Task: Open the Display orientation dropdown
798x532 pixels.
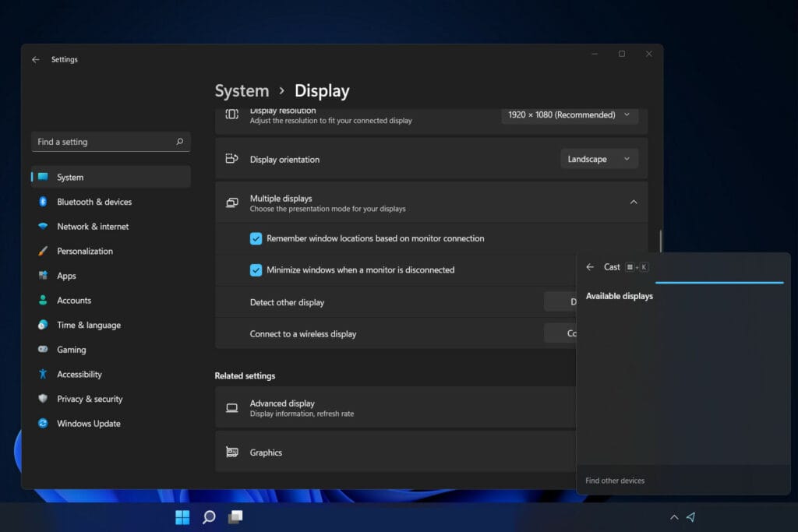Action: coord(598,158)
